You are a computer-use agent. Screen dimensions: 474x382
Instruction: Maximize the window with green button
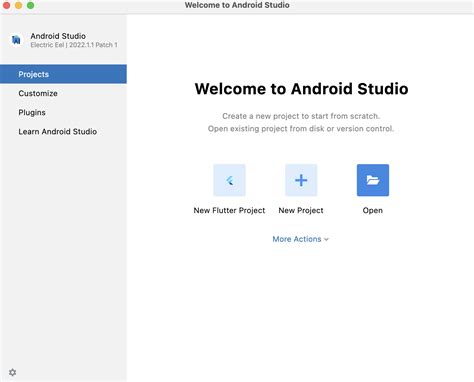pyautogui.click(x=30, y=5)
